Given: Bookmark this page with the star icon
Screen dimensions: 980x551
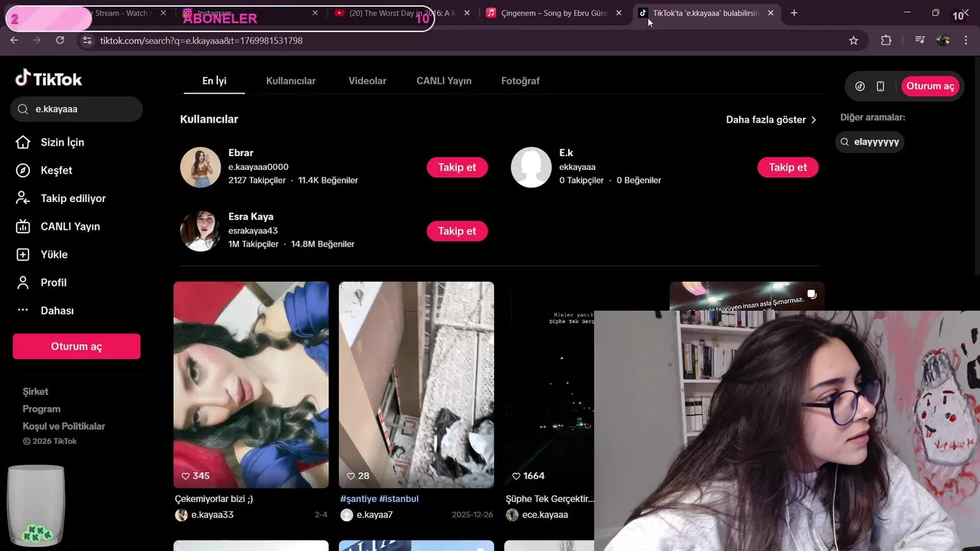Looking at the screenshot, I should pyautogui.click(x=854, y=41).
